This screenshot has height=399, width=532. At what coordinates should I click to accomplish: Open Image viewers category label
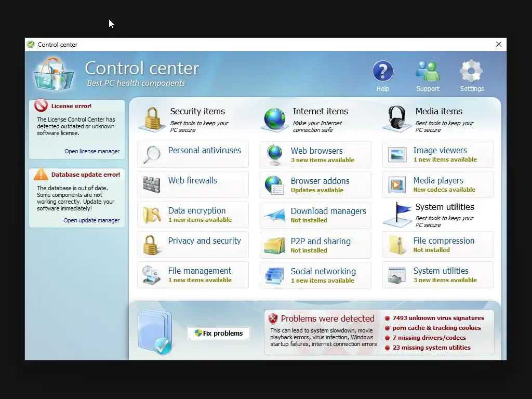[440, 150]
